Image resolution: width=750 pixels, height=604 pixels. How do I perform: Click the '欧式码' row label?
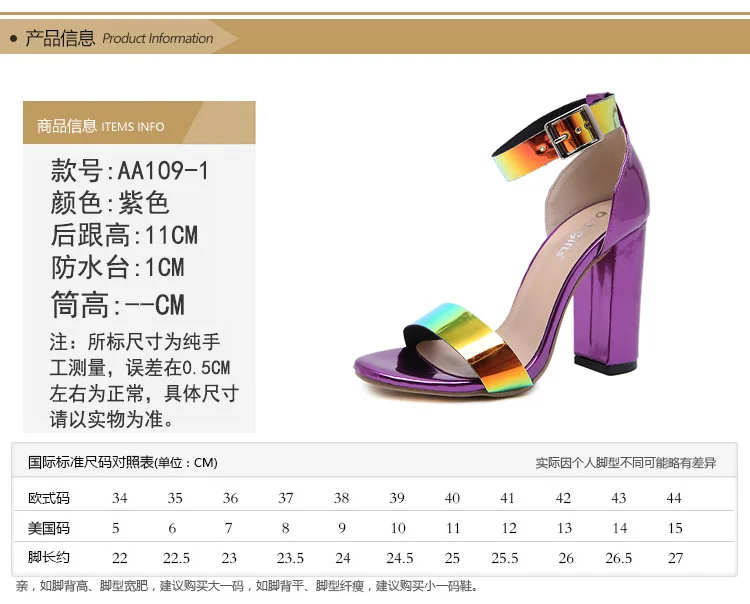49,498
